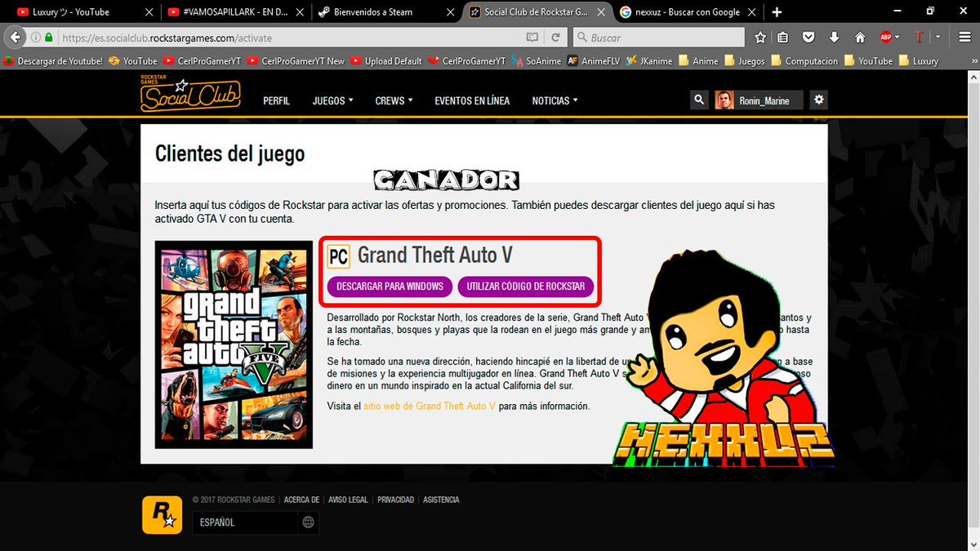Click the Grand Theft Auto V cover art
The width and height of the screenshot is (980, 551).
(234, 344)
